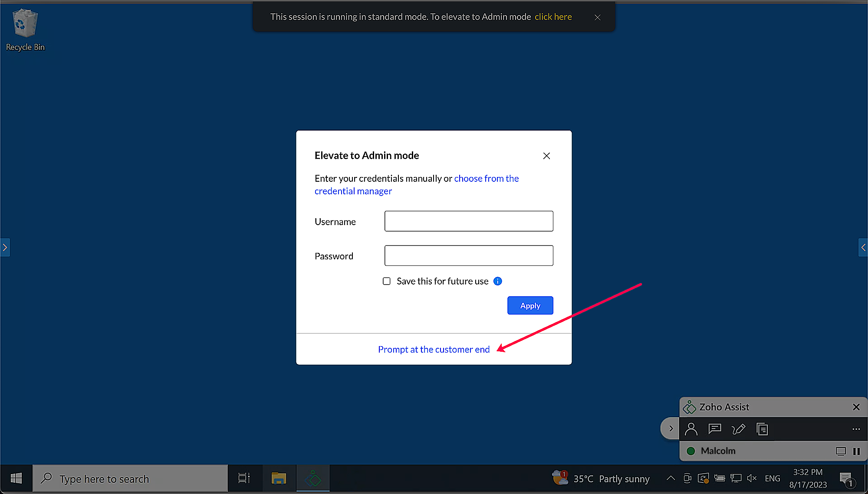Open the clipboard sharing tool in Zoho Assist
Viewport: 868px width, 494px height.
click(763, 429)
